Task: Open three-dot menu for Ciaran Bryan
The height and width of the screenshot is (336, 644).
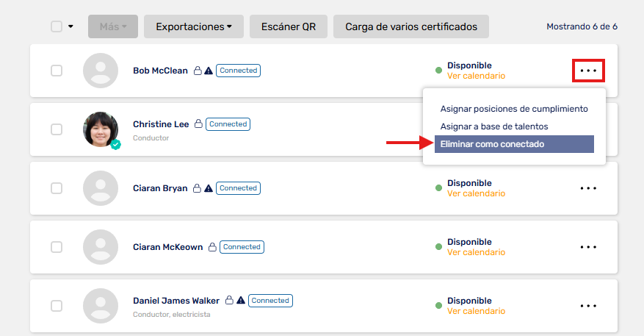Action: point(588,188)
